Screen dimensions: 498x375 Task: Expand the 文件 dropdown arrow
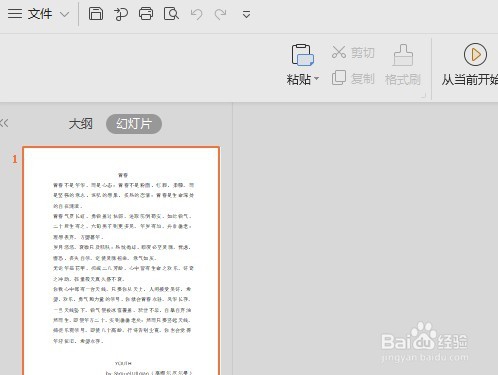[x=64, y=14]
